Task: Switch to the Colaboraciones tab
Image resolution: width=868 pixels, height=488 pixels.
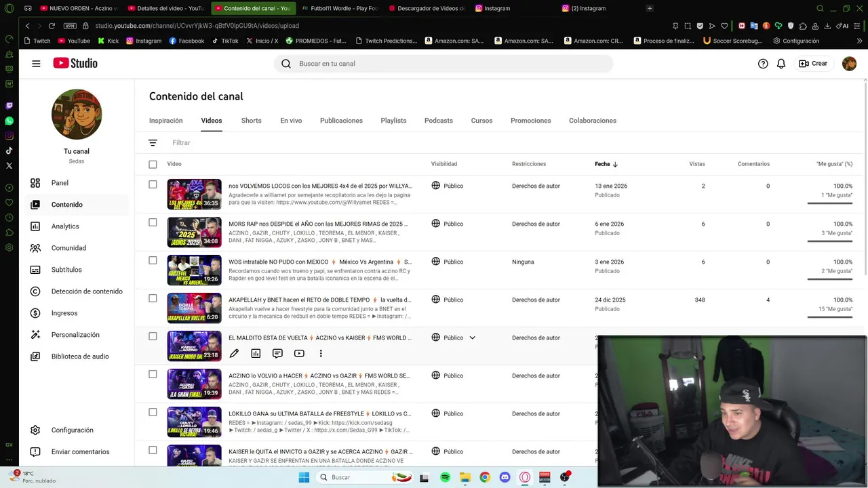Action: pos(593,121)
